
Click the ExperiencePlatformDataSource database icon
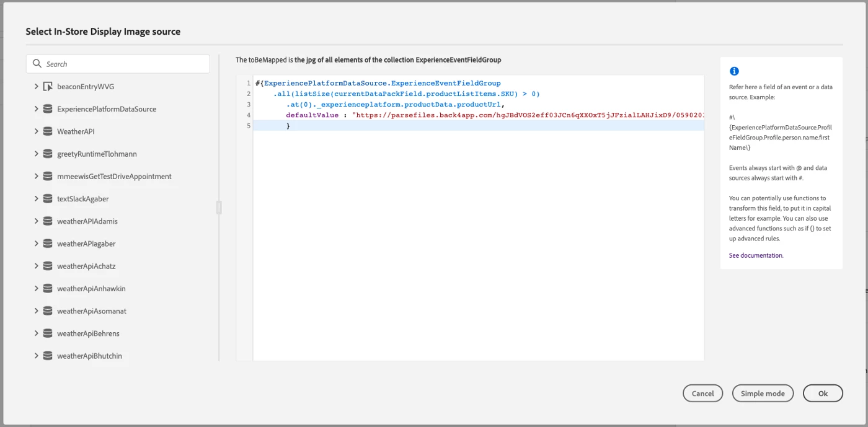48,109
